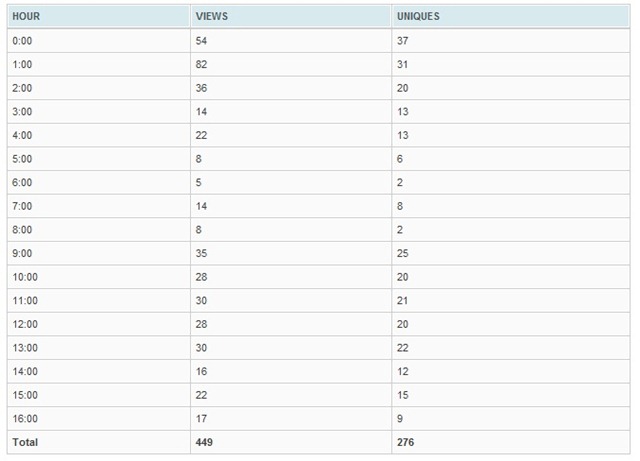640x461 pixels.
Task: Select the 14:00 hour label
Action: coord(25,372)
